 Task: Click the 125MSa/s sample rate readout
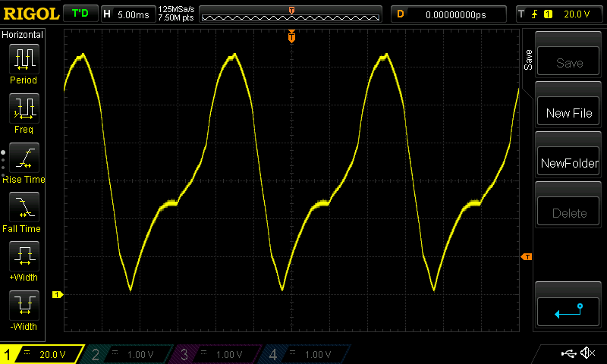176,9
